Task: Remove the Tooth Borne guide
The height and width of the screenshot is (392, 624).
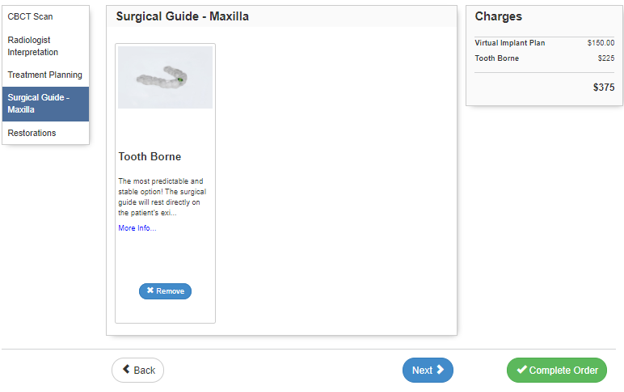Action: [x=165, y=291]
